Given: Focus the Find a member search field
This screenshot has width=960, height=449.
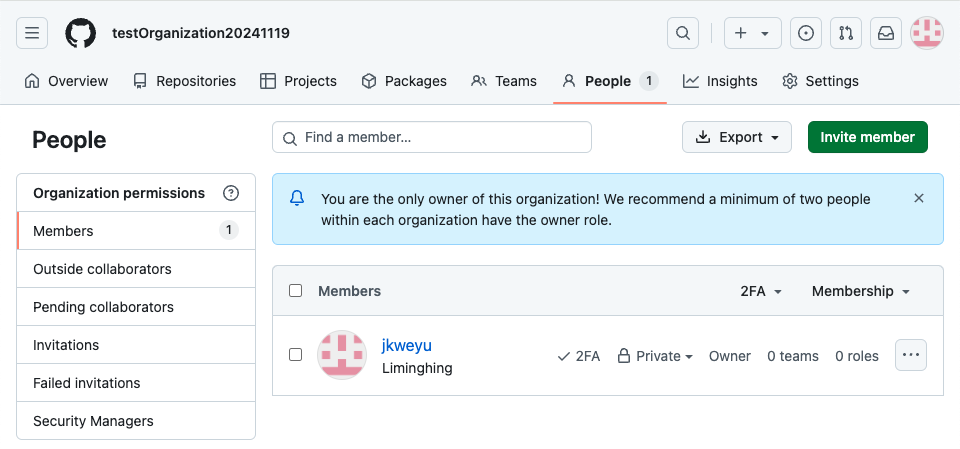Looking at the screenshot, I should pyautogui.click(x=432, y=137).
